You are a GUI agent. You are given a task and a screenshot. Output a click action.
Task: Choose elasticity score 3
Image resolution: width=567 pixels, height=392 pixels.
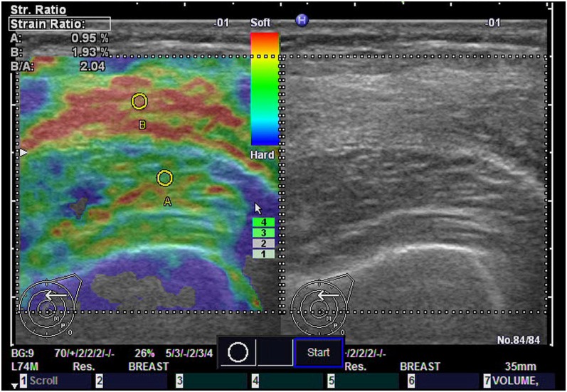[x=264, y=233]
